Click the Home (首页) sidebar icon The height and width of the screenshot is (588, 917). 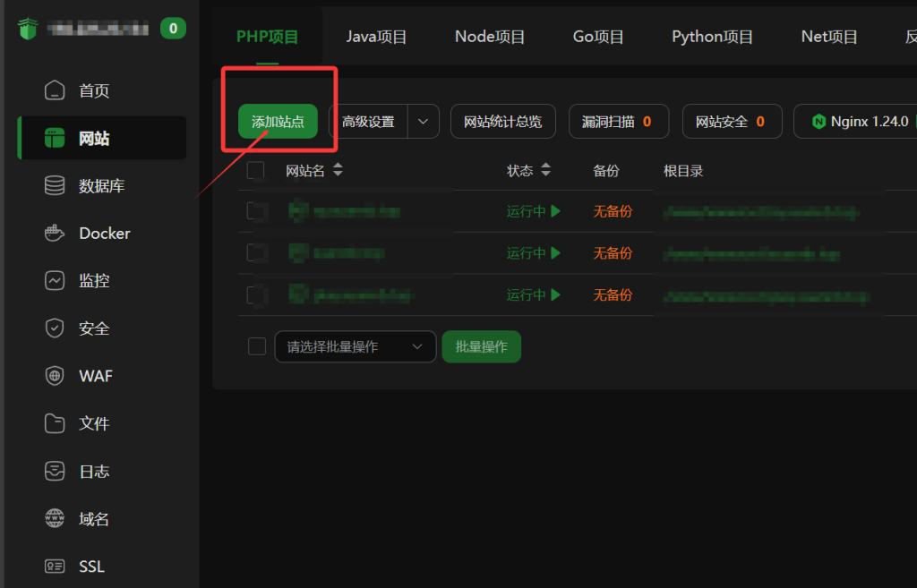55,90
